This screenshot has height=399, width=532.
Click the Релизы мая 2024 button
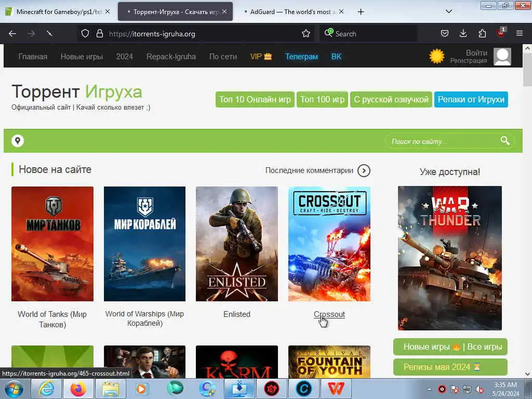tap(450, 367)
